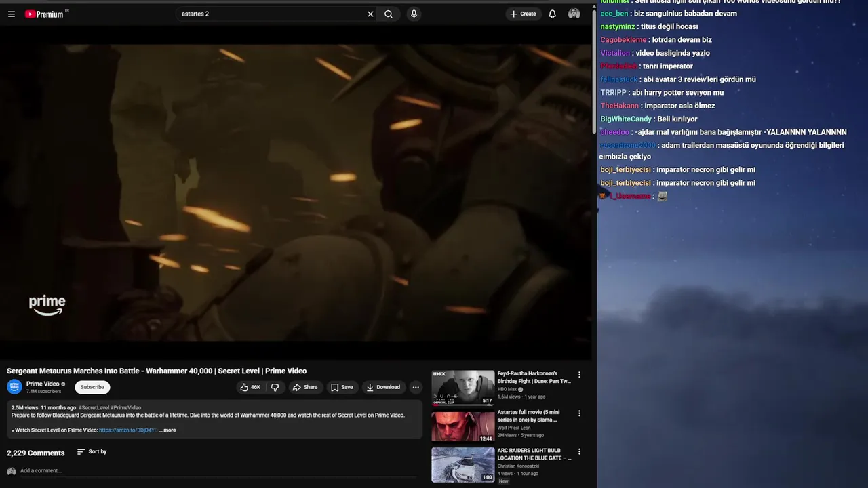Click the 'Astartes full movie' title

point(529,416)
